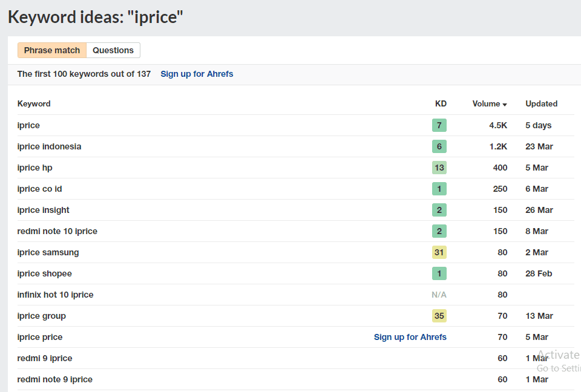Viewport: 581px width, 392px height.
Task: Select the redmi note 9 iprice keyword
Action: (54, 379)
